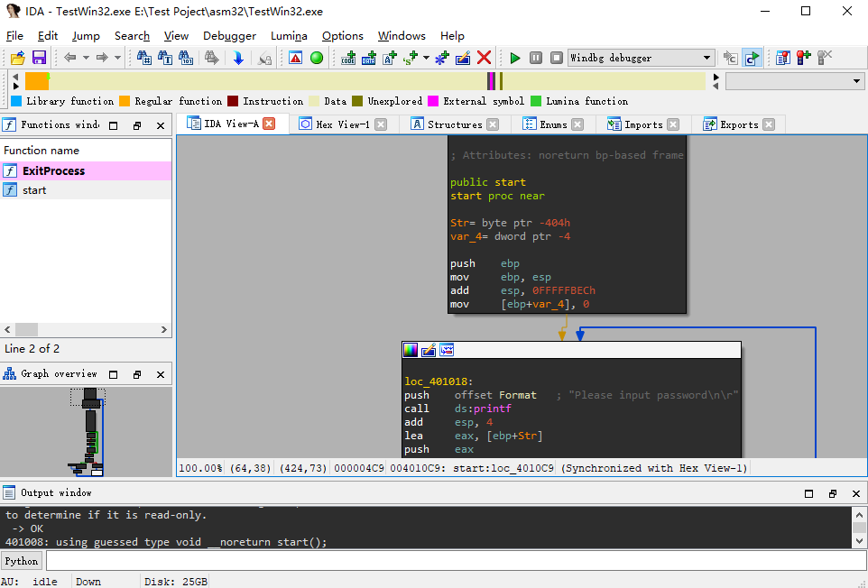Close the IDA View-A tab
This screenshot has height=588, width=868.
(x=269, y=124)
